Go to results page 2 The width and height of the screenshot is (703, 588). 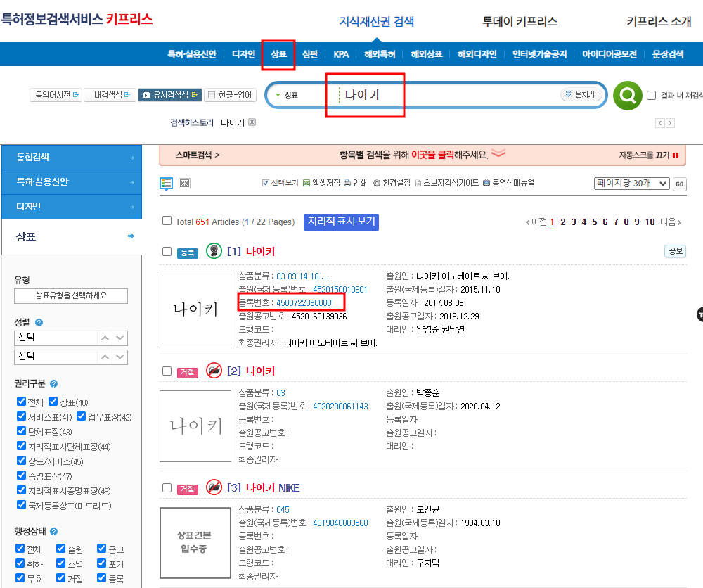pos(563,222)
